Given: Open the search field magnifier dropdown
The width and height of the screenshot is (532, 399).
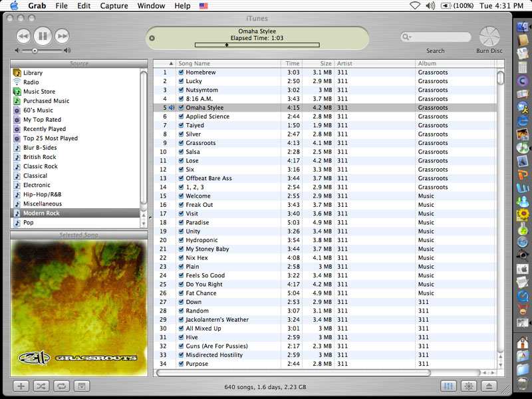Looking at the screenshot, I should coord(406,37).
